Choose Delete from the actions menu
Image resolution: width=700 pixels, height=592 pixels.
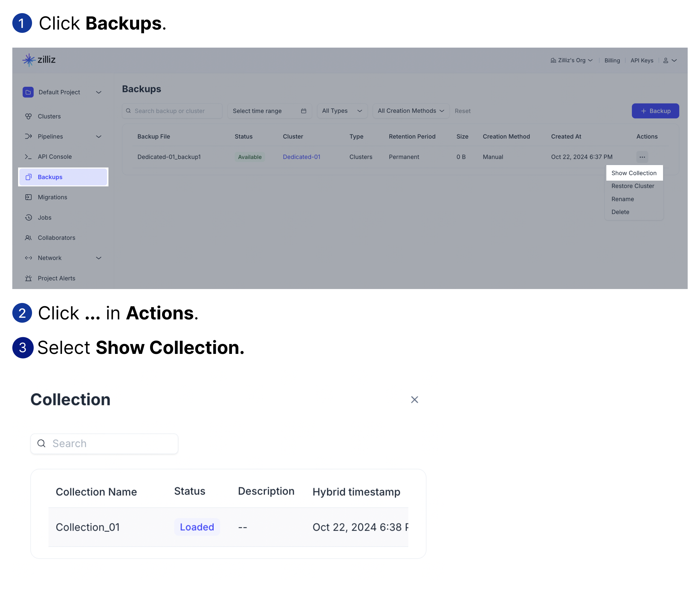point(620,212)
